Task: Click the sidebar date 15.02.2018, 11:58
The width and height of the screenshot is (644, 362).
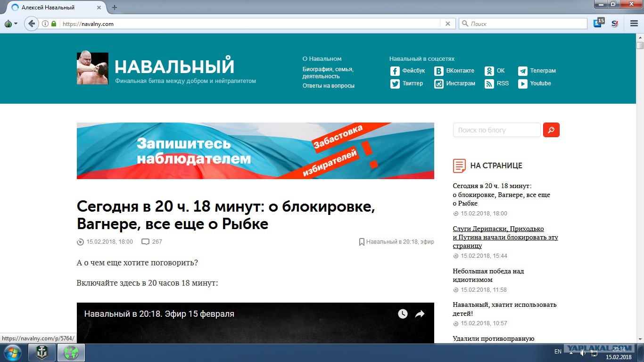Action: [484, 290]
